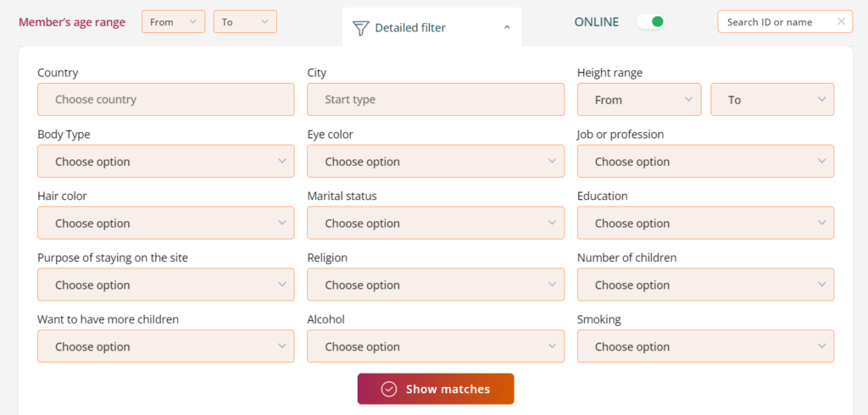The height and width of the screenshot is (415, 868).
Task: Open the Smoking option dropdown
Action: (x=705, y=346)
